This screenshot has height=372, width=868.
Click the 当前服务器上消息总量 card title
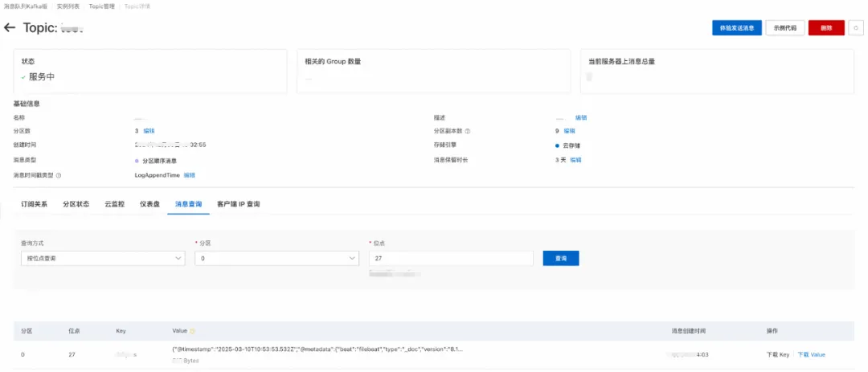coord(621,61)
